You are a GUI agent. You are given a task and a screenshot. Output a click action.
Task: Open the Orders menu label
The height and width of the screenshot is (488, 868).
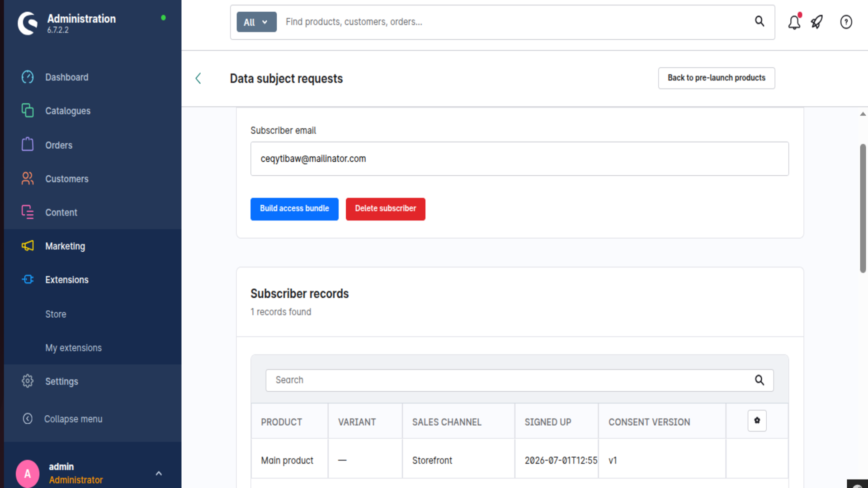point(59,145)
